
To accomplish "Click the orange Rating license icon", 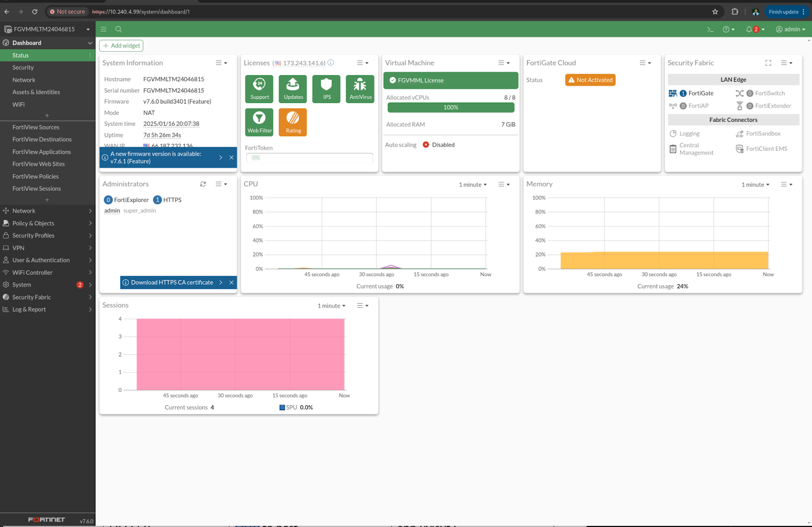I will click(293, 122).
